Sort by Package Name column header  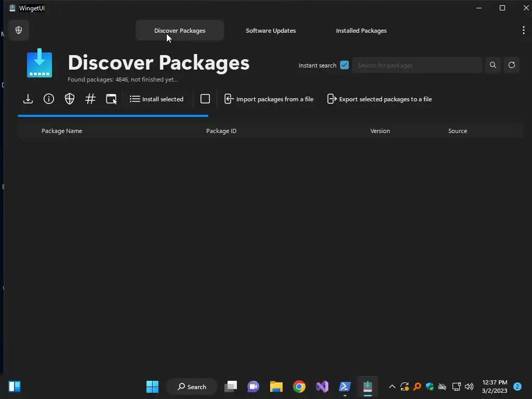[62, 130]
